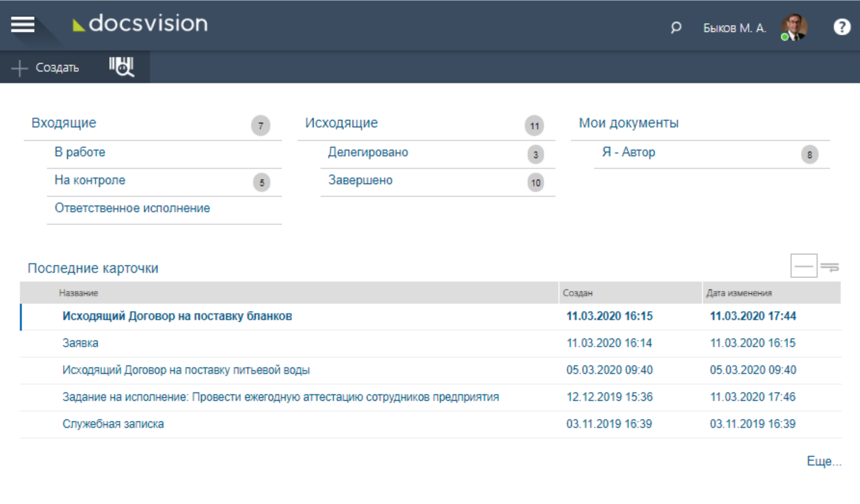Open the Завершено folder
Image resolution: width=860 pixels, height=504 pixels.
pyautogui.click(x=360, y=180)
